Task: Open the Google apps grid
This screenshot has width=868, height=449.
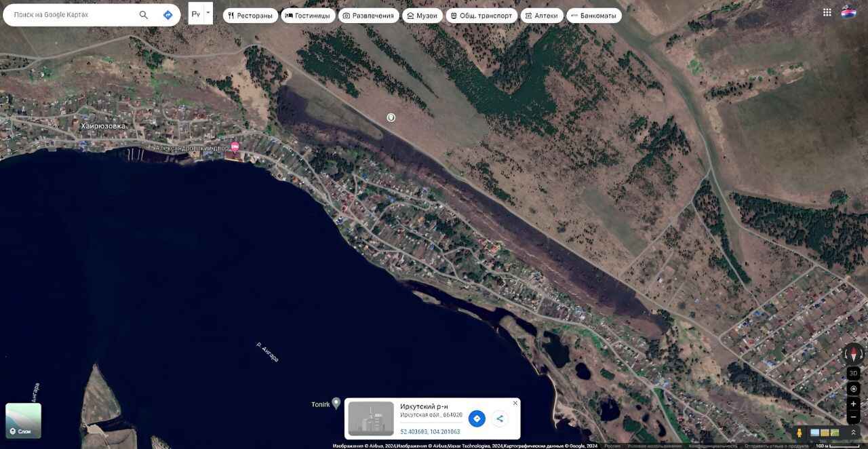Action: point(827,12)
